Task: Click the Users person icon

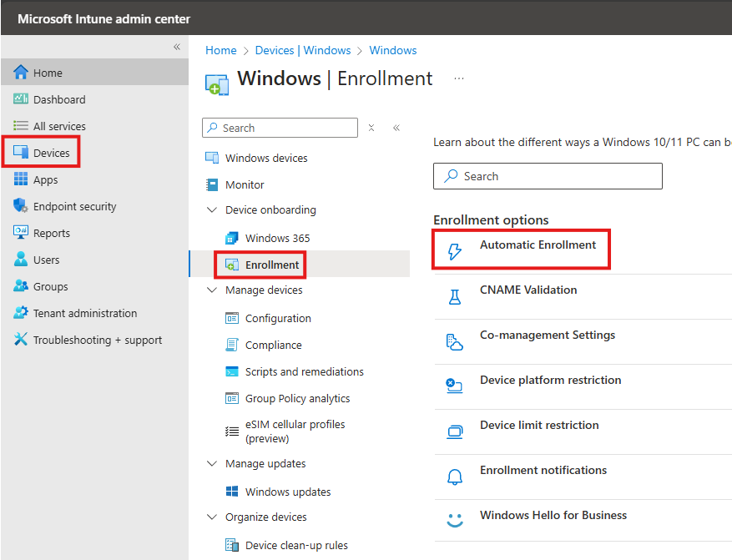Action: (x=21, y=259)
